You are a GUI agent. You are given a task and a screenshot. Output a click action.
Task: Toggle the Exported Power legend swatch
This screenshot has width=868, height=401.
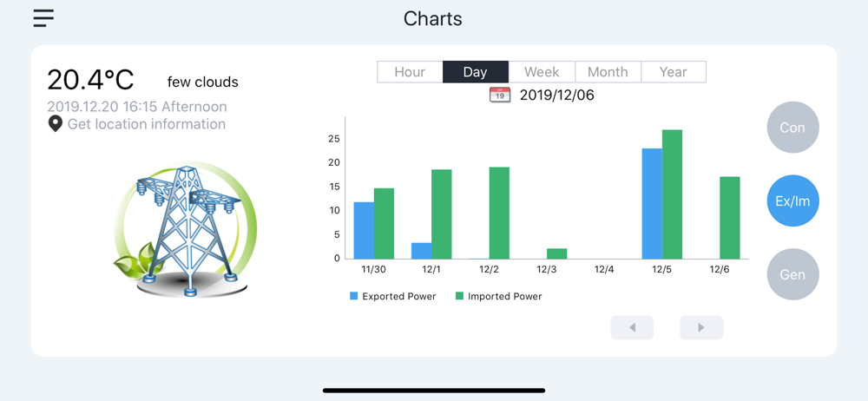click(x=354, y=296)
